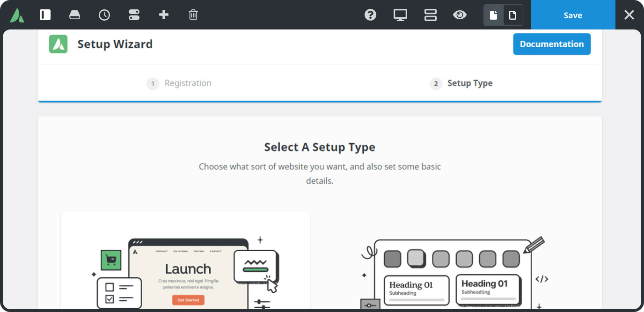Screen dimensions: 644x312
Task: Open the preferences toggles icon
Action: (x=134, y=15)
